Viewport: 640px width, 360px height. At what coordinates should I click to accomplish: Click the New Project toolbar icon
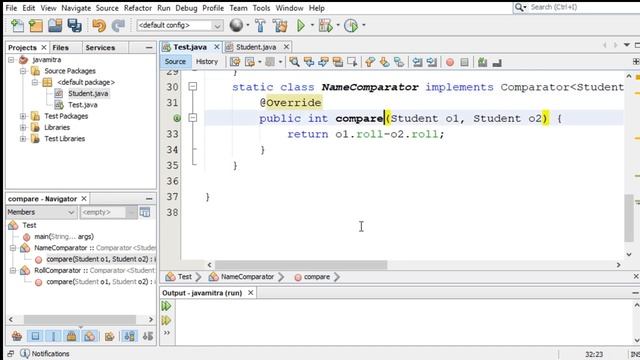point(36,25)
